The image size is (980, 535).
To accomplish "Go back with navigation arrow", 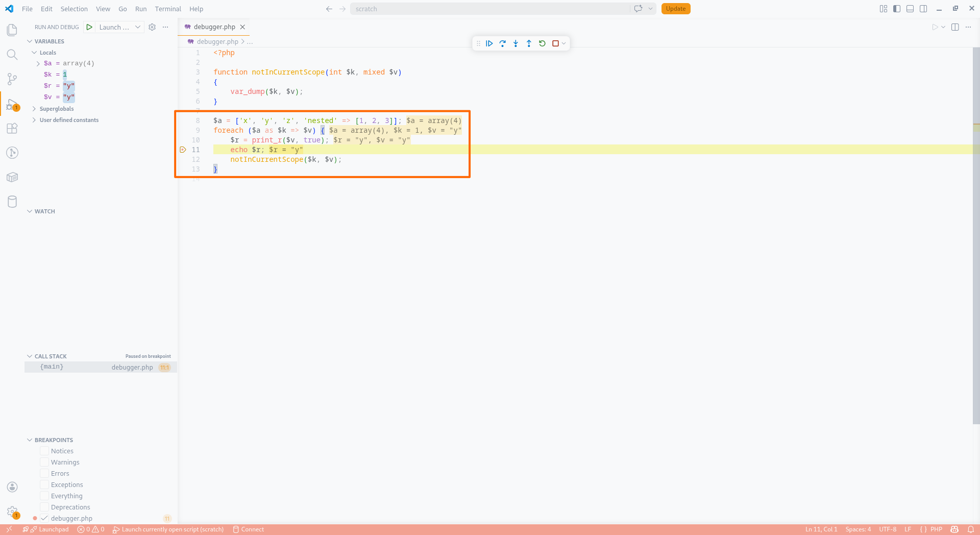I will (329, 9).
